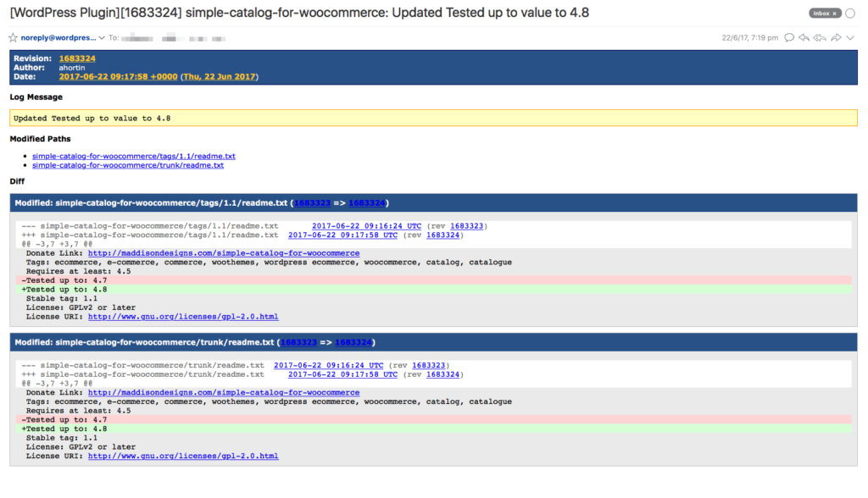Toggle the circle status icon beside Inbox
The height and width of the screenshot is (498, 868).
[850, 13]
